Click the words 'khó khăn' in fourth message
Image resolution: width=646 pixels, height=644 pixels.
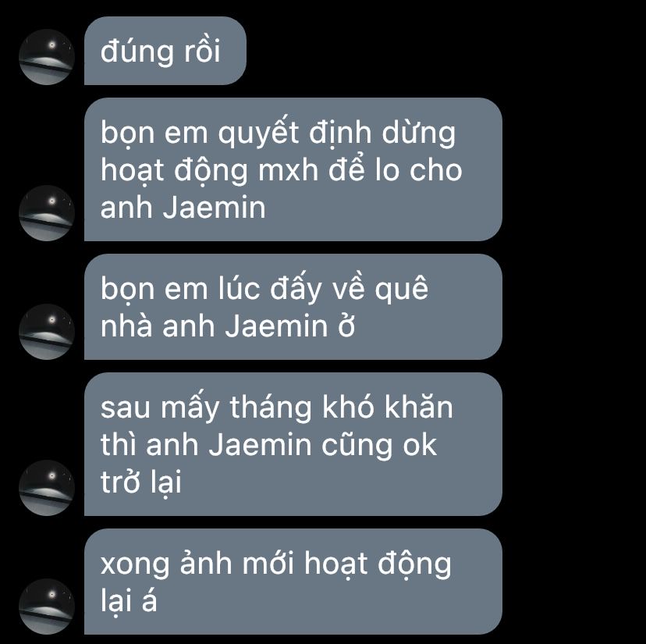388,407
